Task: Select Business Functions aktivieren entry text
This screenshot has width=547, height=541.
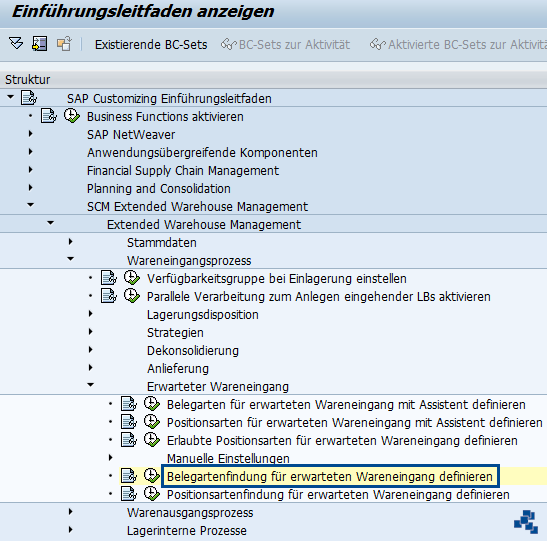Action: tap(165, 117)
